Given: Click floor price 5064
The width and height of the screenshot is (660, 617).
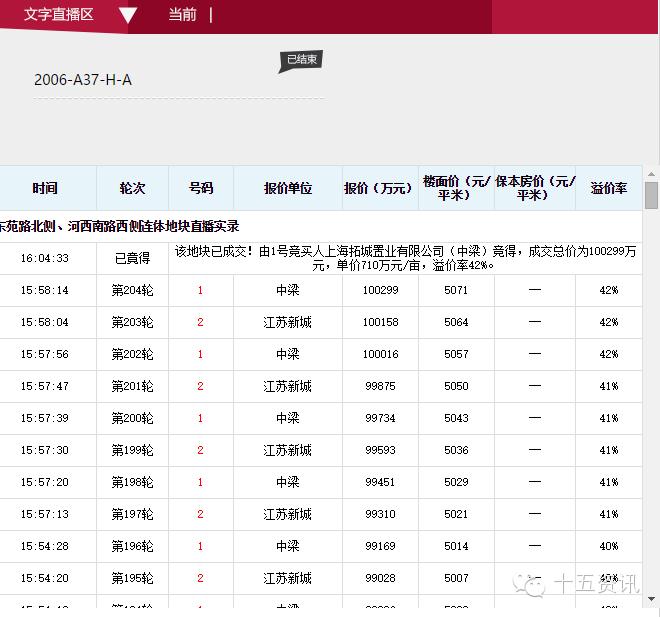Looking at the screenshot, I should click(456, 322).
